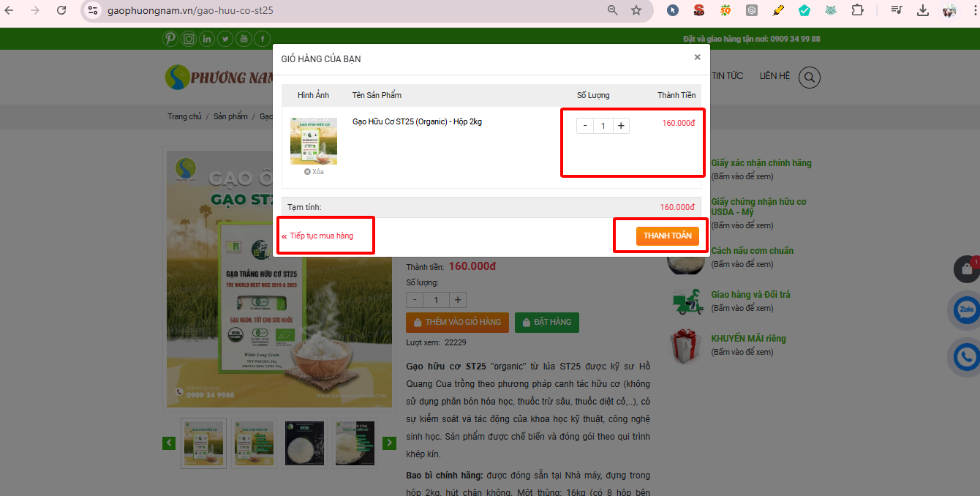Open the floating shopping cart icon
This screenshot has width=980, height=496.
967,269
